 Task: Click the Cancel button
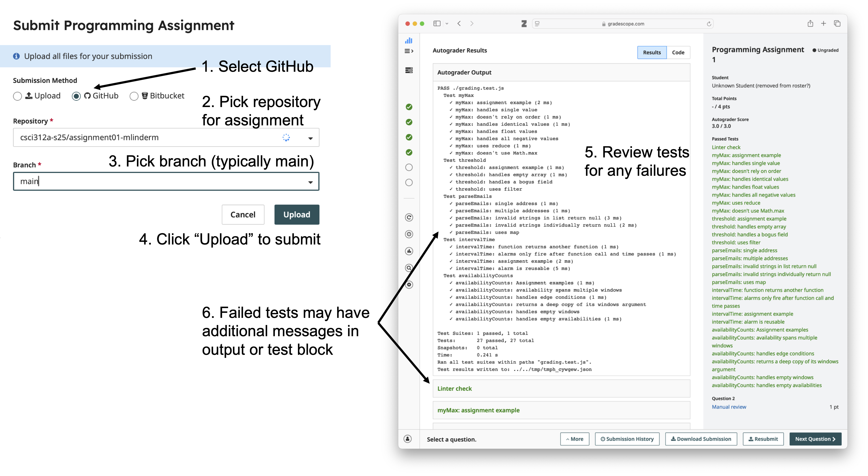[x=243, y=214]
